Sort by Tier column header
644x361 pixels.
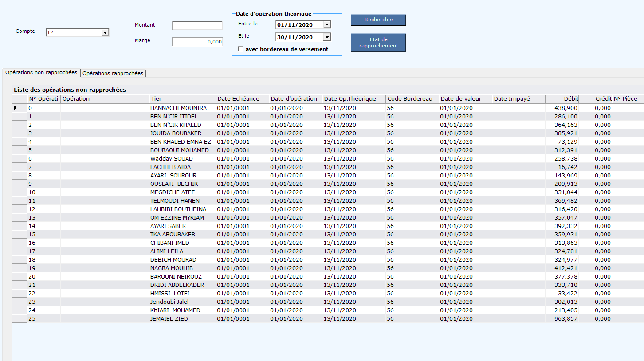pos(182,99)
